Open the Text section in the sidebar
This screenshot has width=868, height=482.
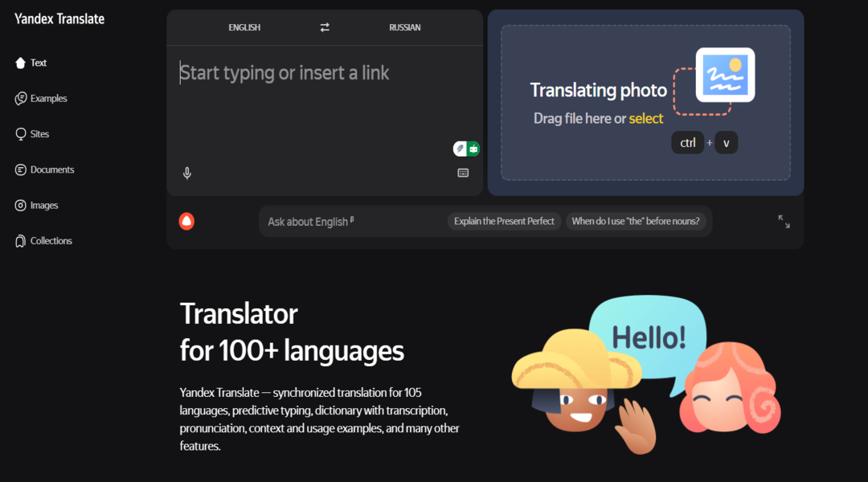click(x=31, y=63)
